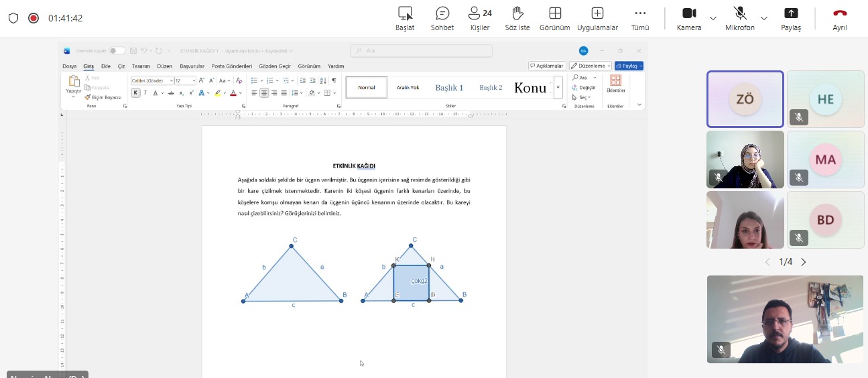Leave the meeting with Ayrıl
Viewport: 868px width, 378px height.
[x=840, y=19]
